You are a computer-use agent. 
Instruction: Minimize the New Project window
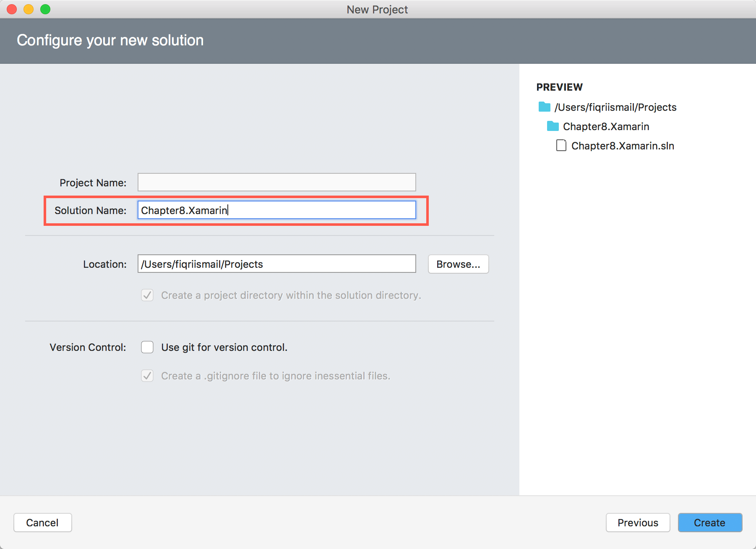click(x=29, y=9)
